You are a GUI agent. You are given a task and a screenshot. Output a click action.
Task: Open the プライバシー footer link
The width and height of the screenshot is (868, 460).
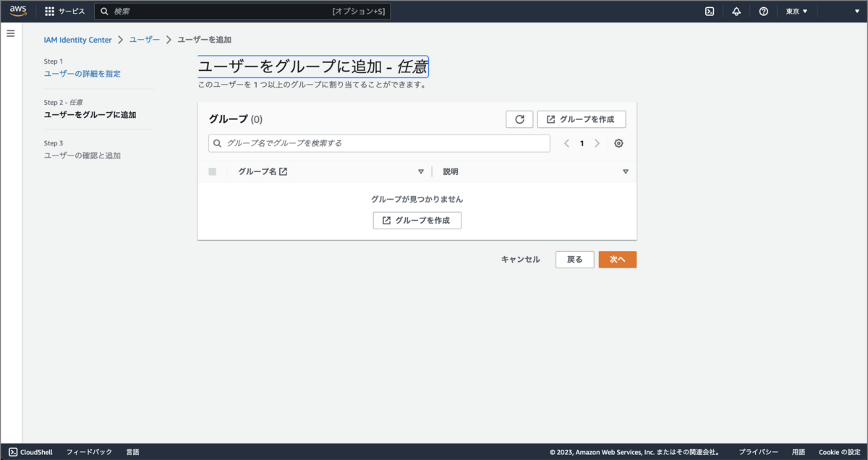click(x=759, y=452)
